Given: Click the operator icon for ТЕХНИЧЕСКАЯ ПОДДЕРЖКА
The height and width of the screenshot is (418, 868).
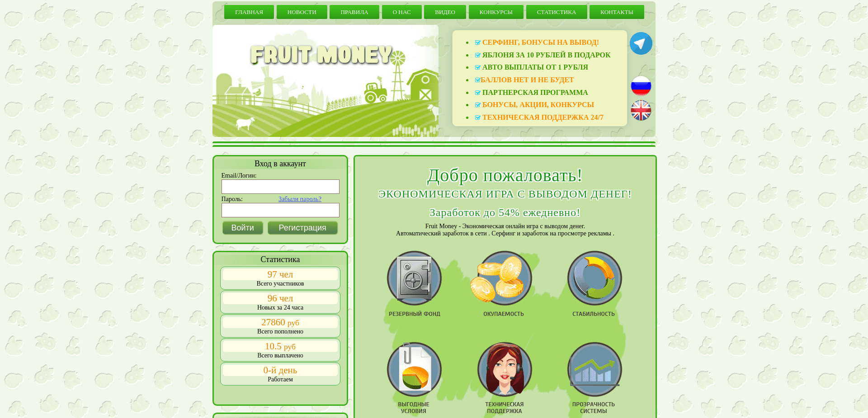Looking at the screenshot, I should point(504,369).
